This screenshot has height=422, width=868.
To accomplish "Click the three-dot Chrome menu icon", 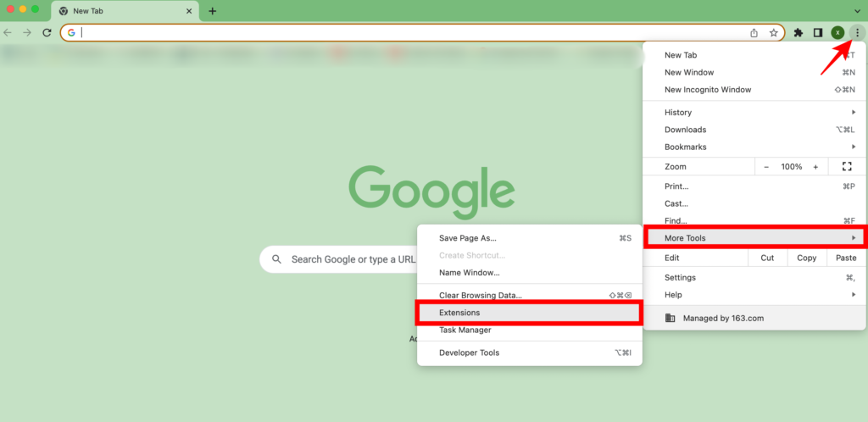I will coord(857,32).
